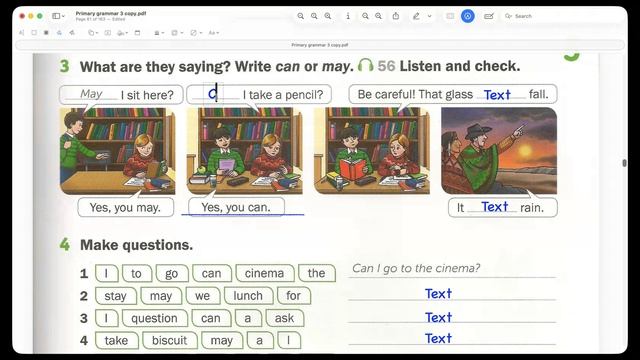Viewport: 640px width, 360px height.
Task: Click the word box 'ask'
Action: (284, 318)
